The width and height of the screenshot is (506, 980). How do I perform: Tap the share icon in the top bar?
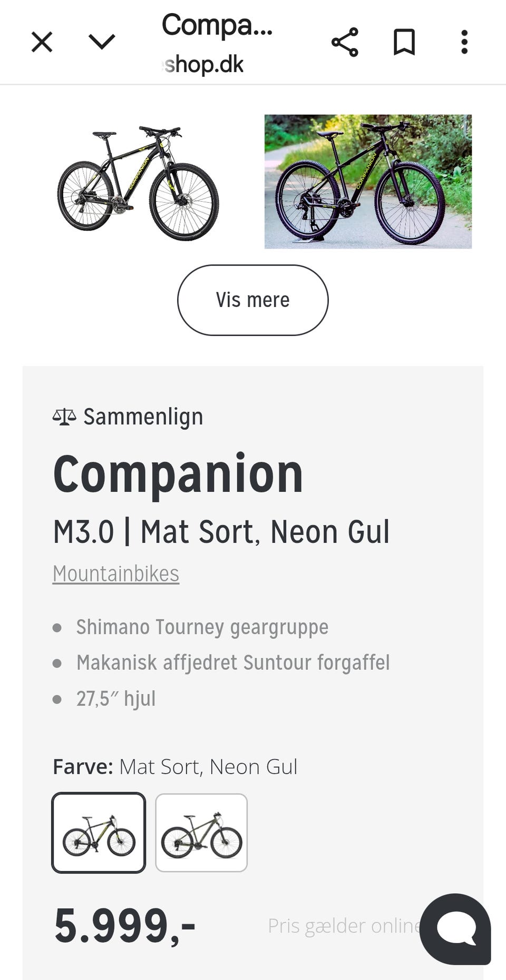(x=345, y=42)
